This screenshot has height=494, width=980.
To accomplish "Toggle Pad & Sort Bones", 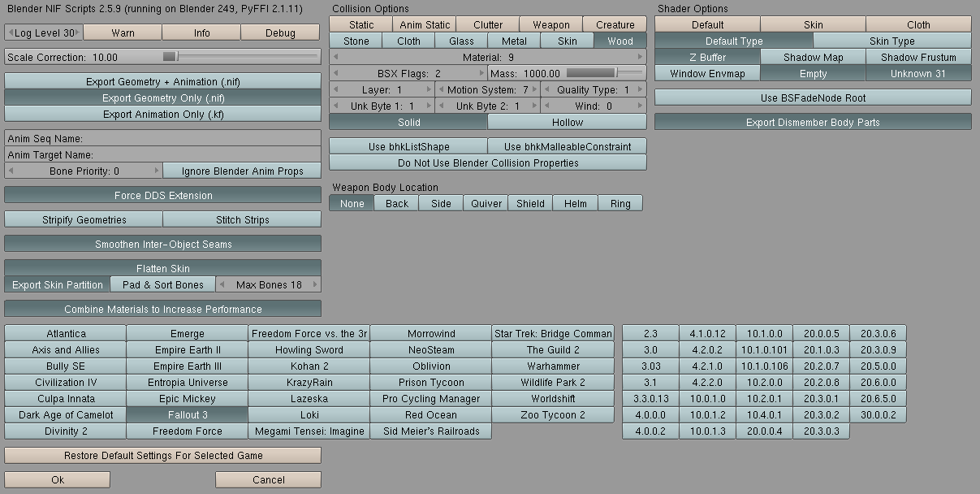I will pos(163,284).
